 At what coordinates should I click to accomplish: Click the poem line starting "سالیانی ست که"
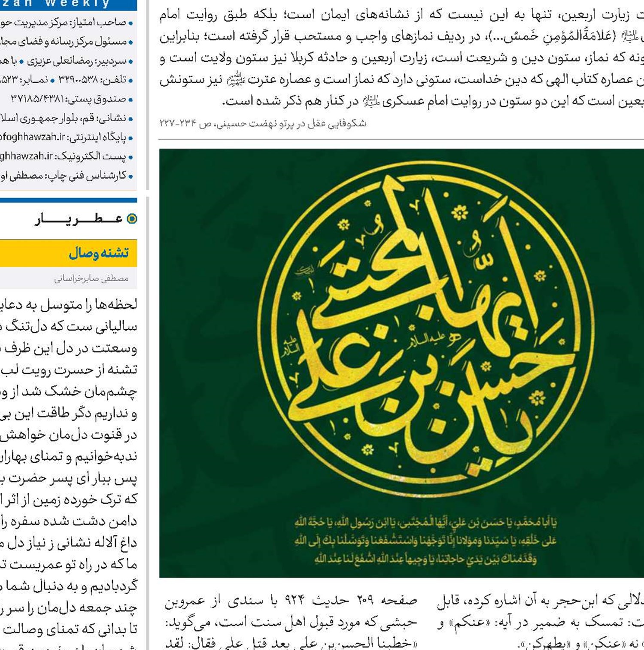click(69, 327)
